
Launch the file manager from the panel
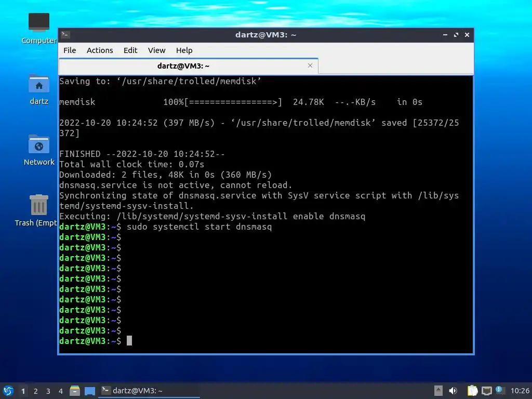[75, 391]
